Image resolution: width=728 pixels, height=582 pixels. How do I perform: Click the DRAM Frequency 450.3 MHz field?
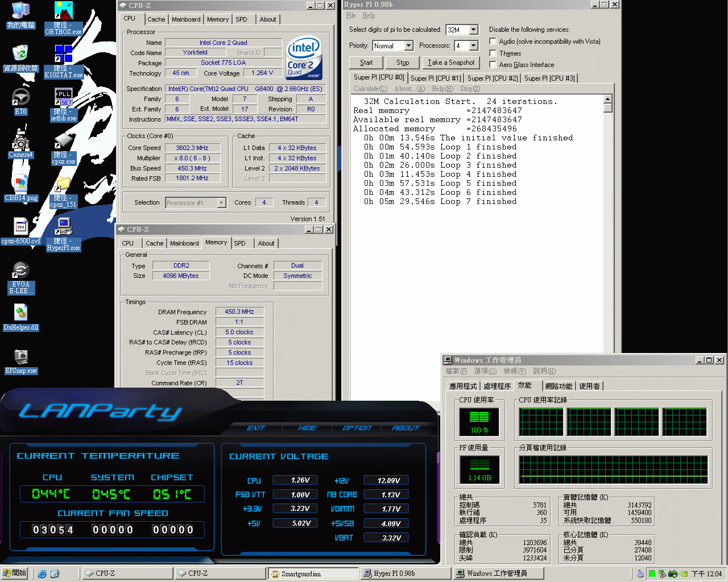pos(239,311)
